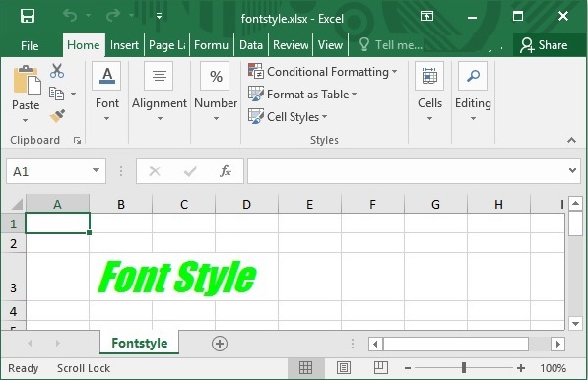Open Insert Function fx dialog

pos(226,171)
